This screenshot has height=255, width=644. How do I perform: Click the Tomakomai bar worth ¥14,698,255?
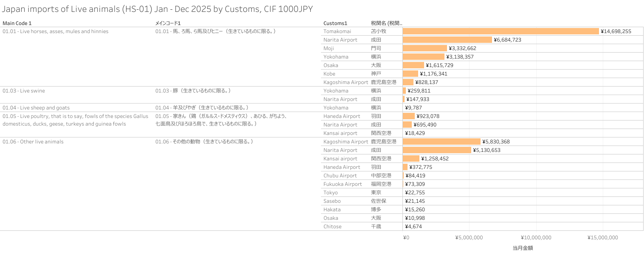501,31
